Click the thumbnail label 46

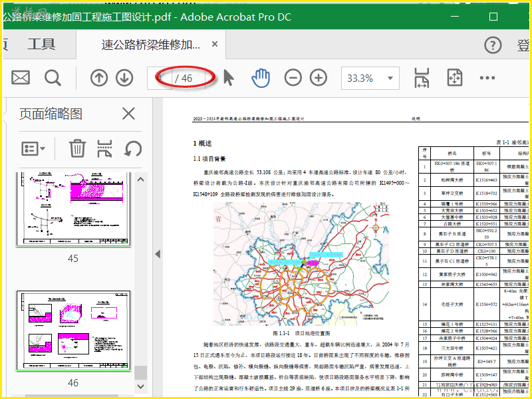[x=73, y=383]
